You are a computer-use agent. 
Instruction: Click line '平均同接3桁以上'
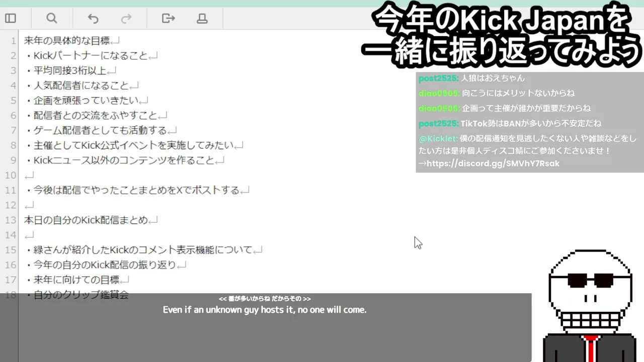[x=65, y=70]
